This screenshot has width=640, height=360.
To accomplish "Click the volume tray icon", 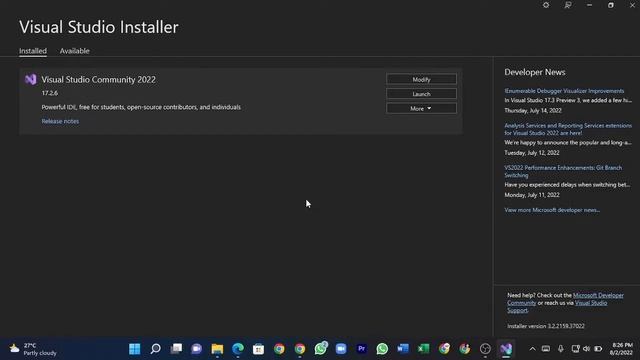I will click(x=587, y=349).
